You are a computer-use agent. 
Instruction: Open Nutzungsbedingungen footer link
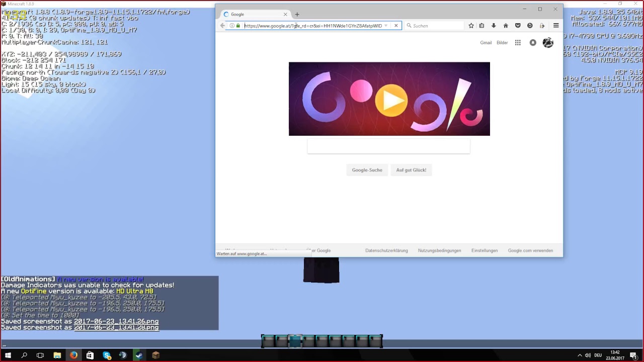[439, 250]
